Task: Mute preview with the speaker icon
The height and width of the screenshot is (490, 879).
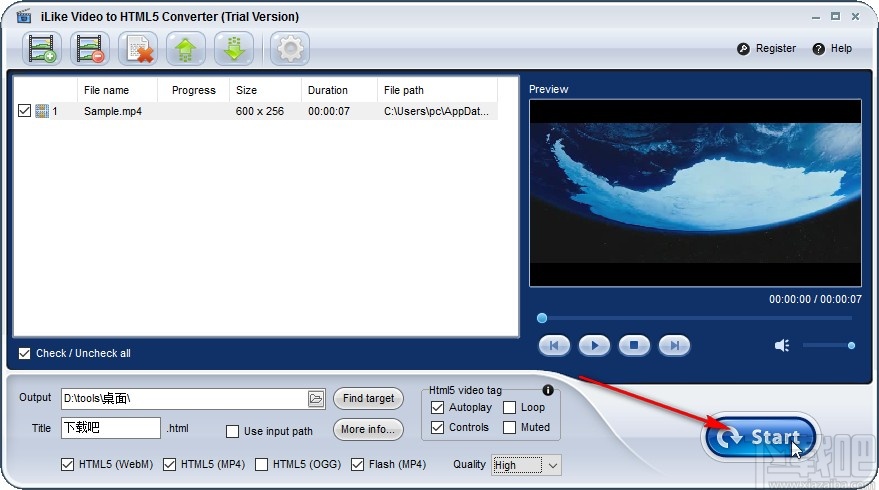Action: pyautogui.click(x=782, y=345)
